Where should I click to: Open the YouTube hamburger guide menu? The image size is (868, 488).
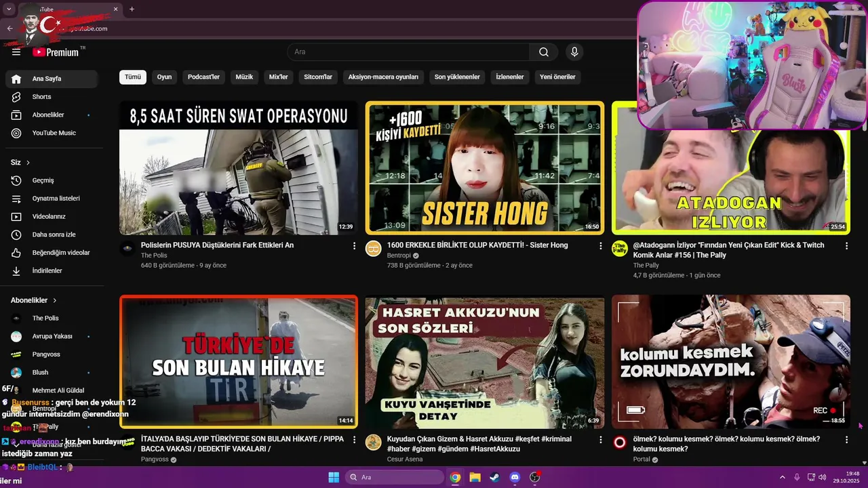click(16, 52)
